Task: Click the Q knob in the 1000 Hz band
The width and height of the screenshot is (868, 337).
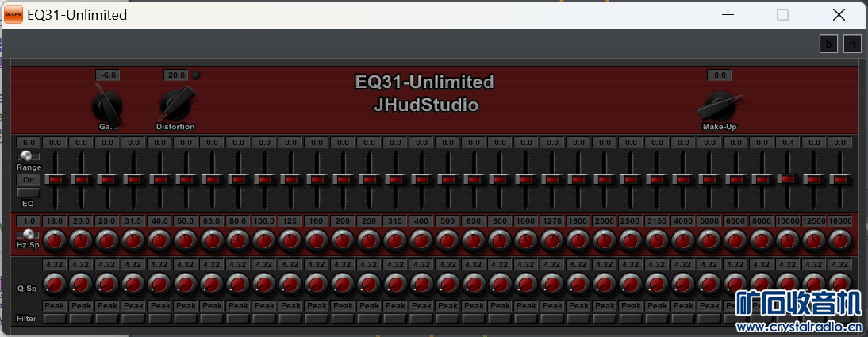Action: pos(527,285)
